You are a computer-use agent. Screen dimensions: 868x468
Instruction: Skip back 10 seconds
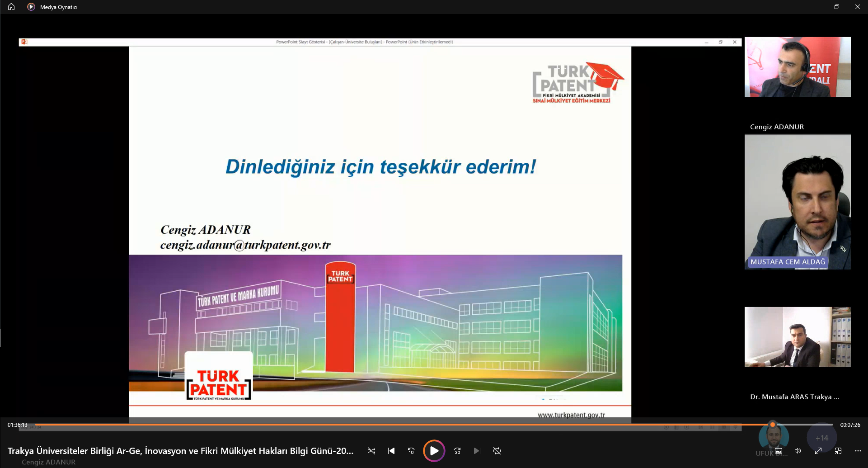pos(411,451)
